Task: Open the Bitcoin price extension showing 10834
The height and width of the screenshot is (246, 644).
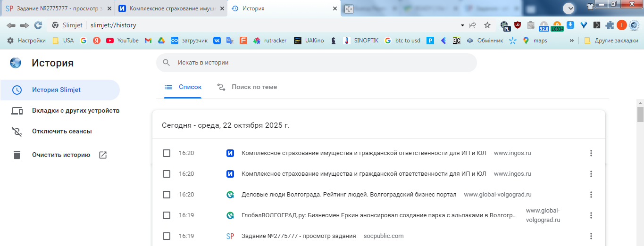Action: coord(557,26)
